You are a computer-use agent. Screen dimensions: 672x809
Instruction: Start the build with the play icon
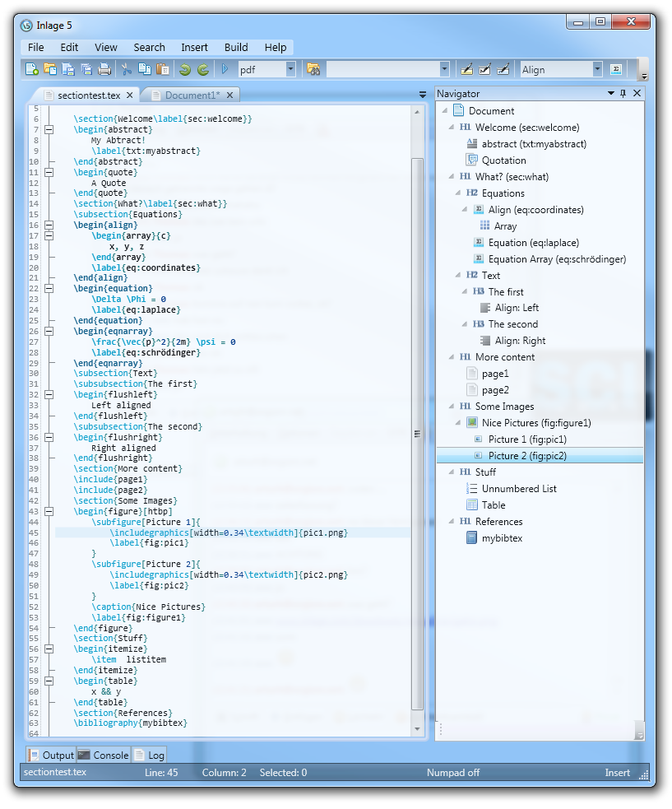pos(225,69)
